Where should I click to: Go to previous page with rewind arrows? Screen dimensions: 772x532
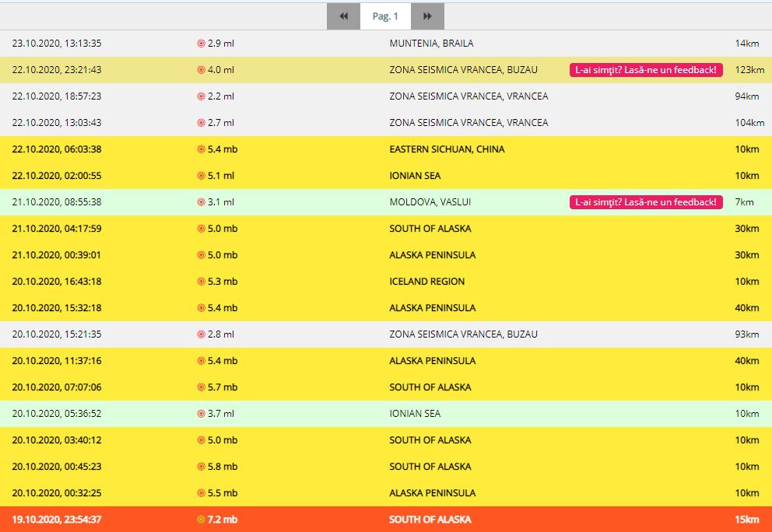pos(343,16)
